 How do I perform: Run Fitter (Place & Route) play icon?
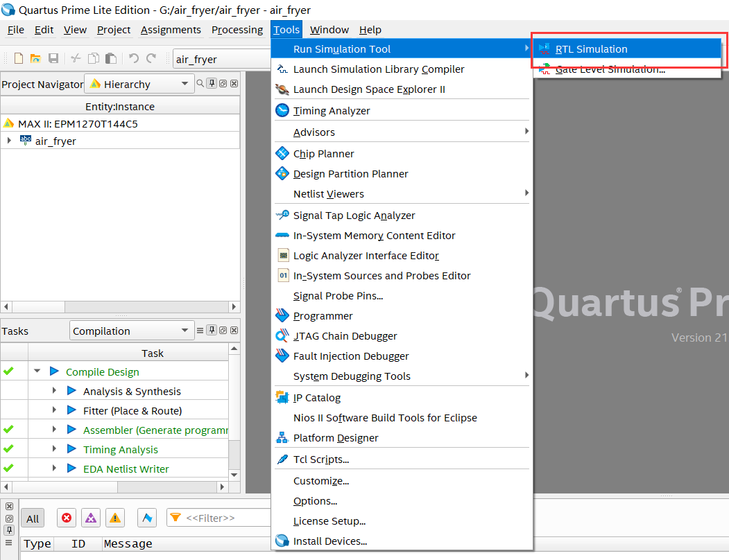[71, 410]
